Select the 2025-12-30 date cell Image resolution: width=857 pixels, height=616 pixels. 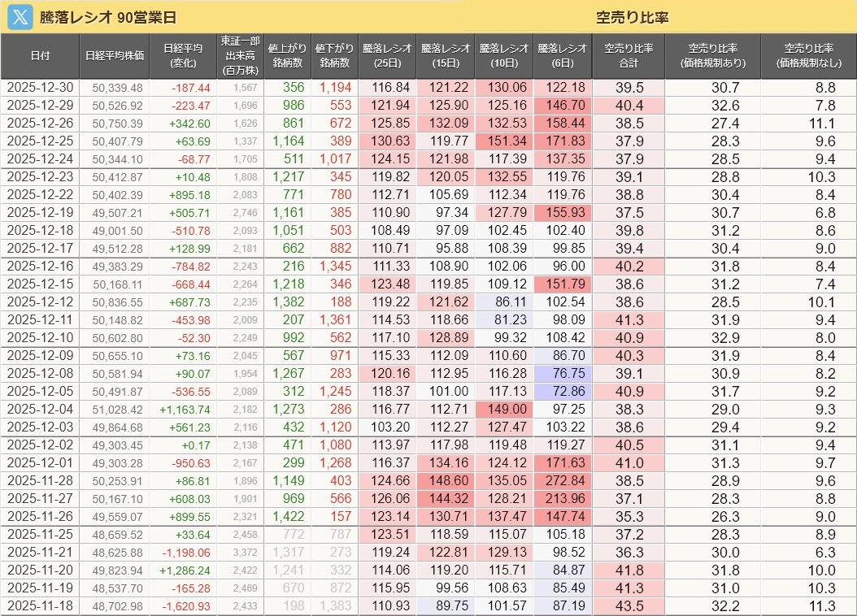(x=40, y=88)
